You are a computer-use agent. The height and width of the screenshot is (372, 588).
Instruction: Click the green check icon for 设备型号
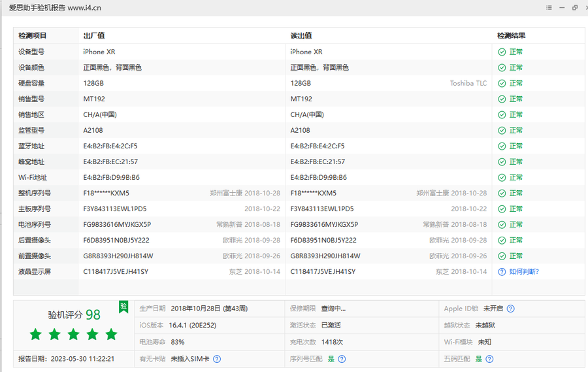click(502, 52)
